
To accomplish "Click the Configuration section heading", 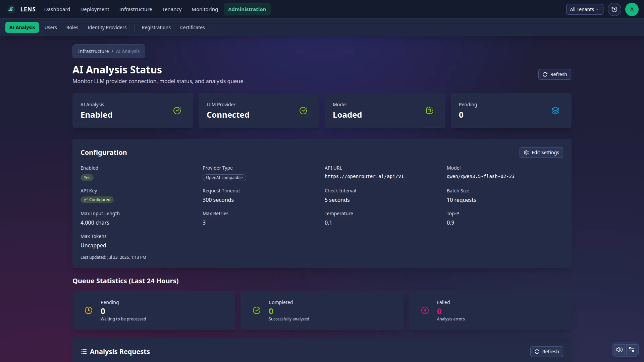I will (104, 153).
